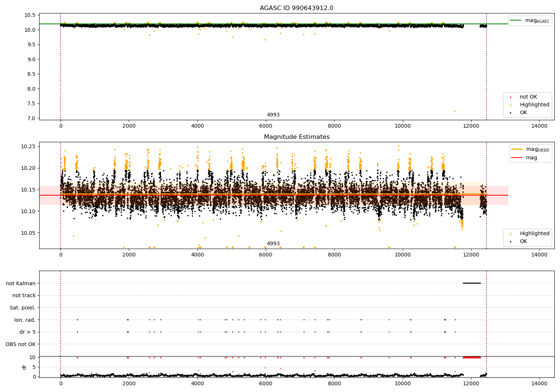Click the '7.0' y-tick on top plot
560x392 pixels.
[31, 119]
